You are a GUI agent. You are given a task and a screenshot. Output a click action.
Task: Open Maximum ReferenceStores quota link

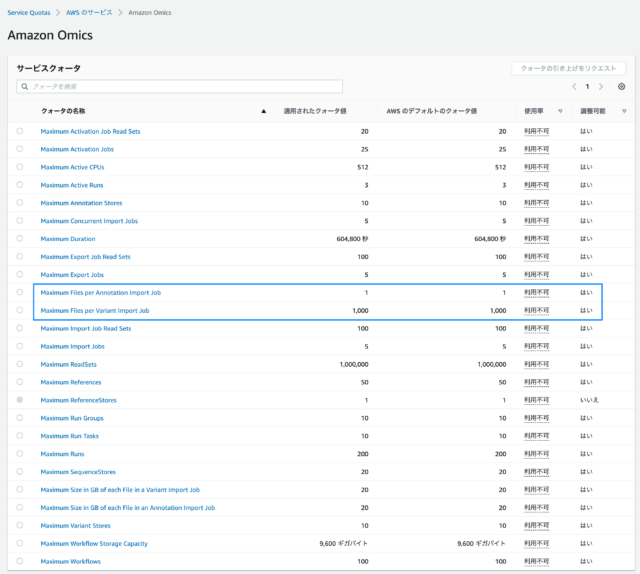click(78, 400)
